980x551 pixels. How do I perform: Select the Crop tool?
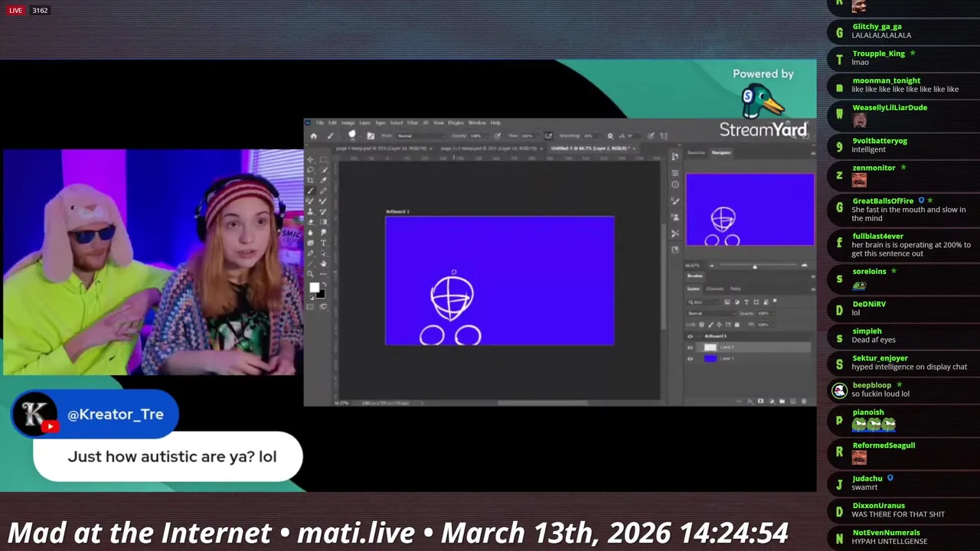click(310, 181)
